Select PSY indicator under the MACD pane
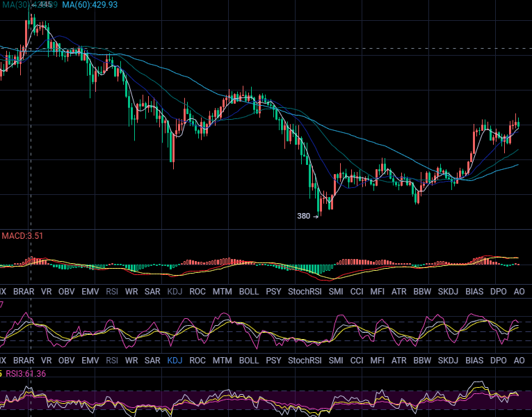The image size is (532, 417). (x=273, y=292)
